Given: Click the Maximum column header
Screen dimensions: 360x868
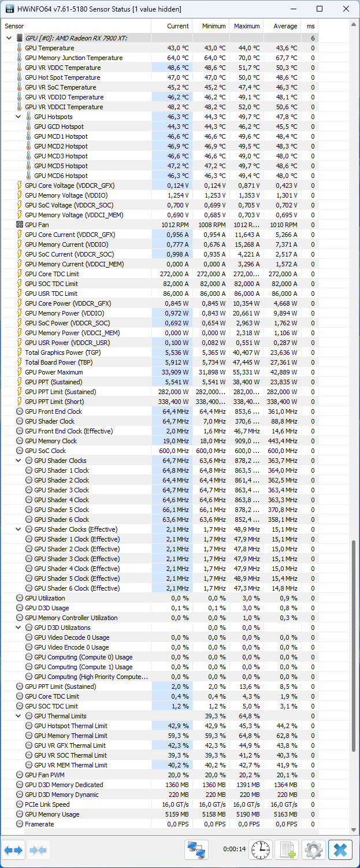Looking at the screenshot, I should (x=246, y=26).
